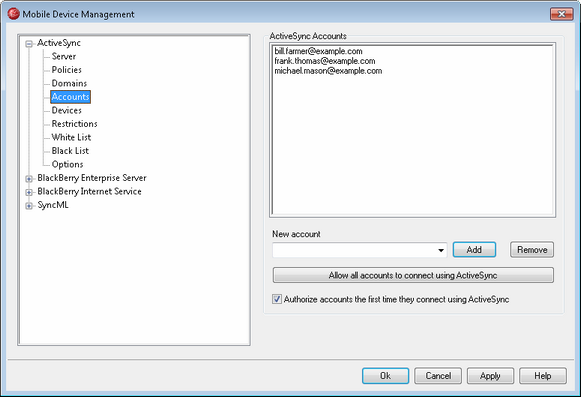Click the MDaemon app icon in title bar
Image resolution: width=581 pixels, height=397 pixels.
(13, 14)
